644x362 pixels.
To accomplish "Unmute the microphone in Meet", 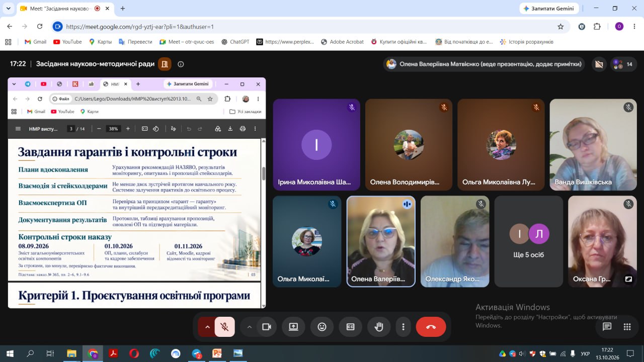I will pyautogui.click(x=224, y=327).
